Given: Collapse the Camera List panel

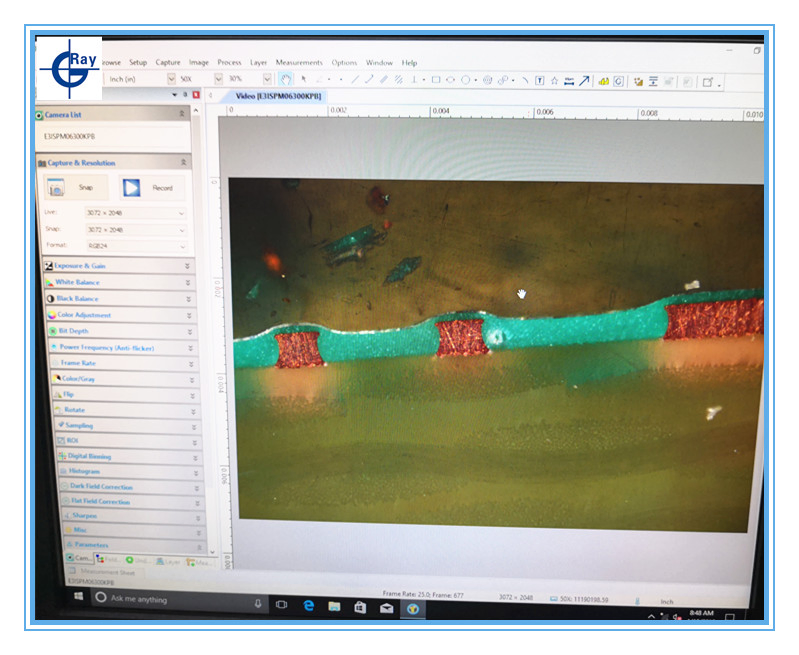Looking at the screenshot, I should pos(182,114).
